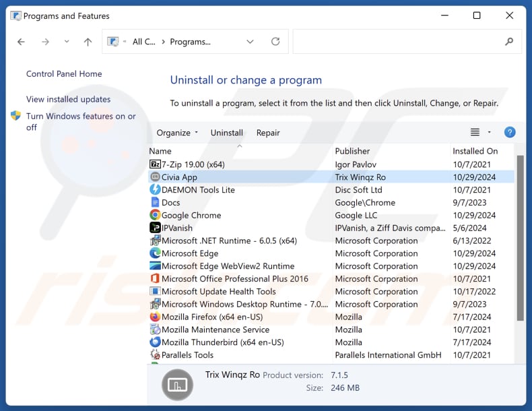
Task: Select Mozilla Firefox (x64 en-US) entry
Action: point(212,317)
